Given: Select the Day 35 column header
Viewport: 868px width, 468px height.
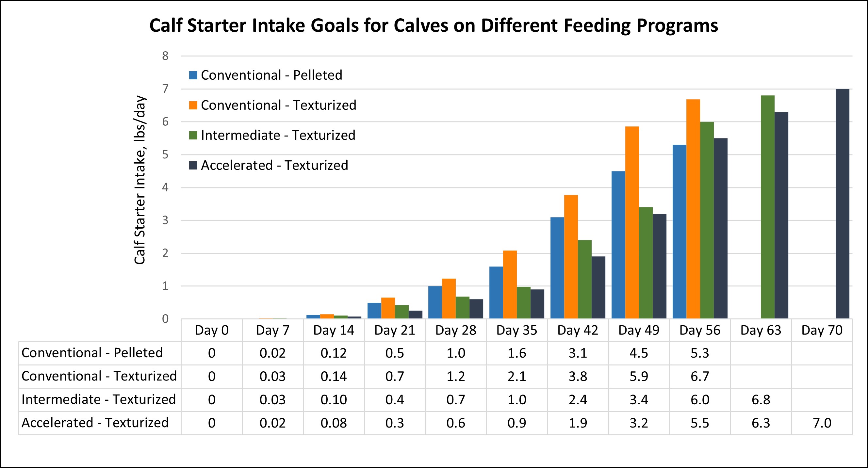Looking at the screenshot, I should point(516,330).
